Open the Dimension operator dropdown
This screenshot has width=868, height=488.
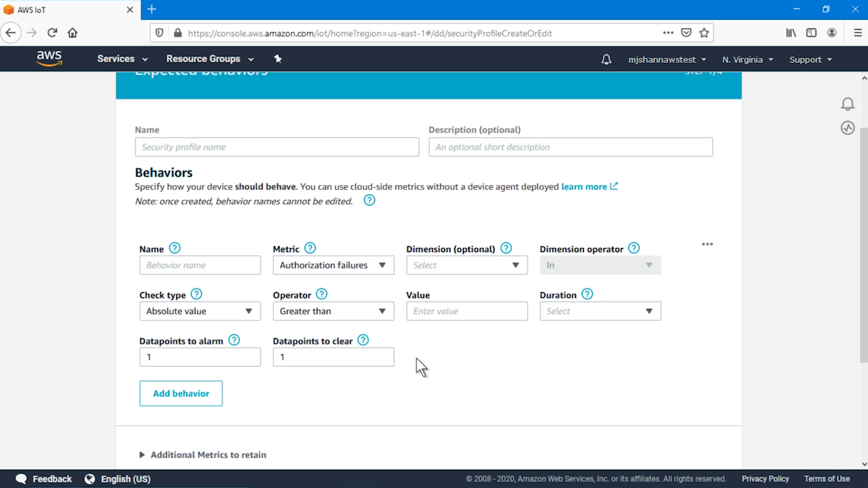tap(600, 265)
